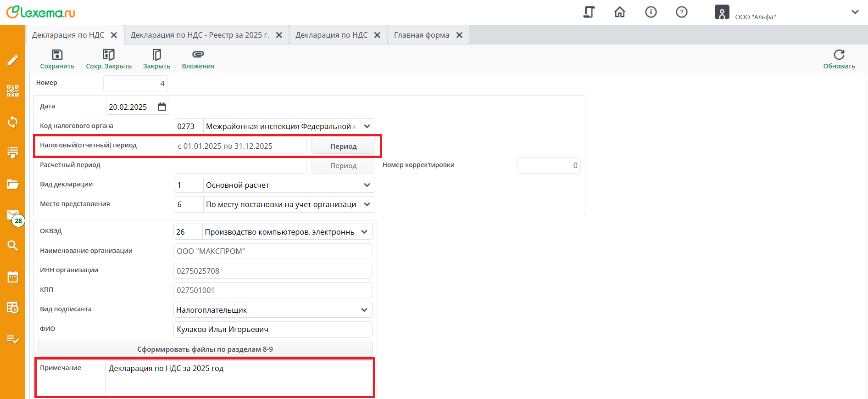Click the Вложения paperclip attachments icon
This screenshot has width=868, height=399.
click(x=198, y=55)
